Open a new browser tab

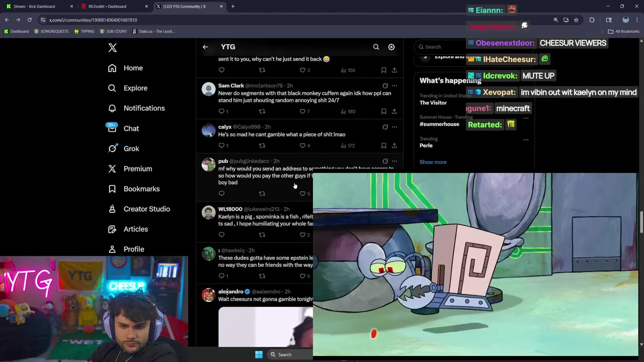tap(233, 7)
